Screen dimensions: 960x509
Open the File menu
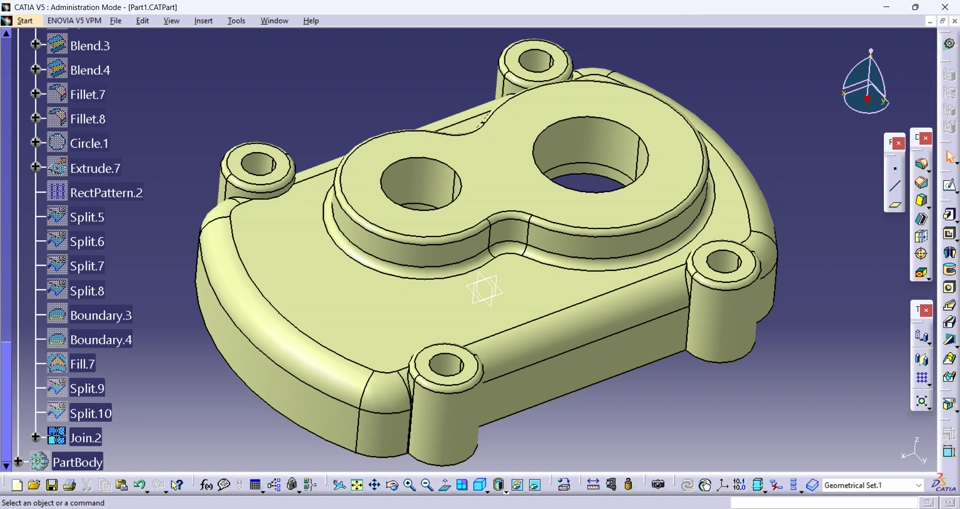click(x=115, y=20)
